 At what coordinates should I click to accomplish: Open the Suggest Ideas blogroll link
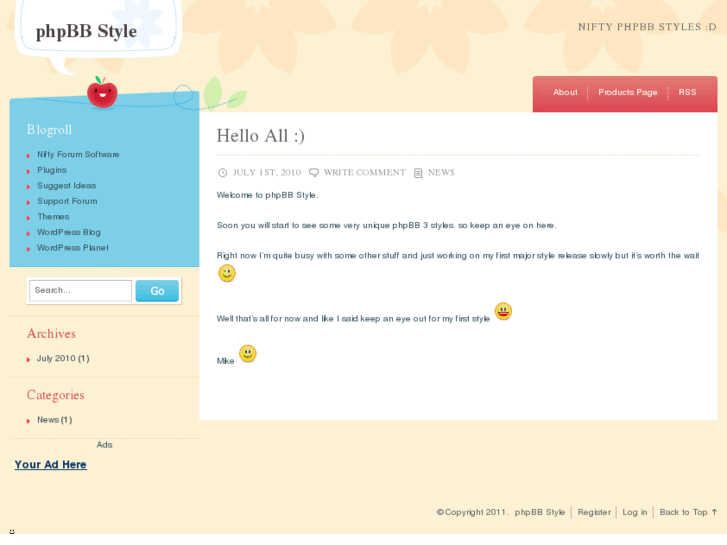[x=67, y=186]
